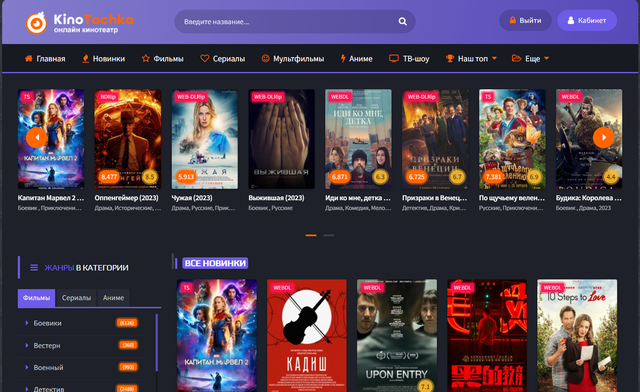Click the Боевики count badge (6126)

(x=127, y=323)
